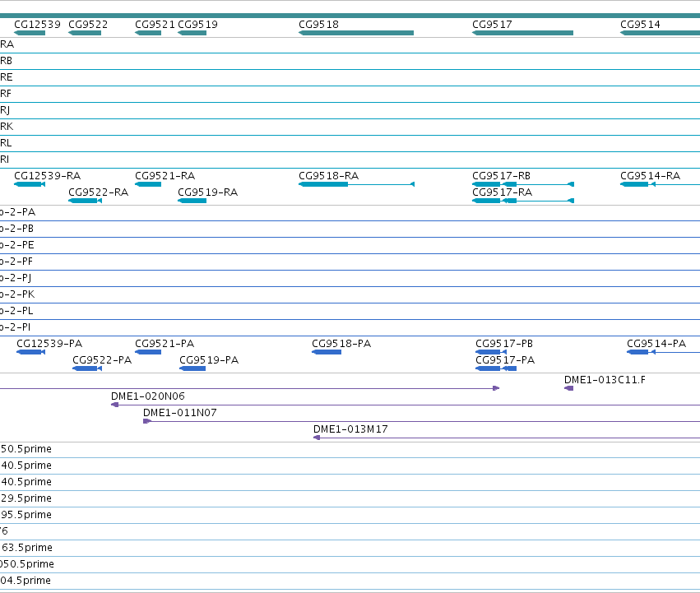Select the DME1-013C11.F clone label
This screenshot has width=700, height=593.
[605, 380]
